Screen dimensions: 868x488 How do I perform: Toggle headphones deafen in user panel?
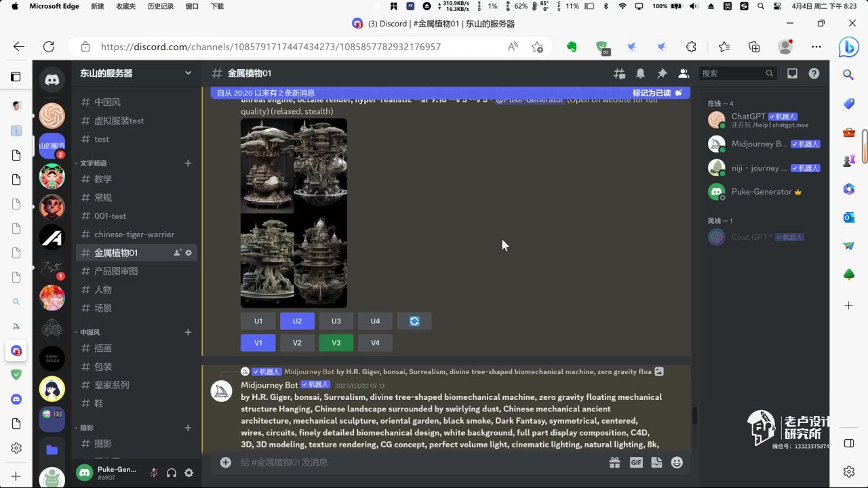[x=172, y=473]
